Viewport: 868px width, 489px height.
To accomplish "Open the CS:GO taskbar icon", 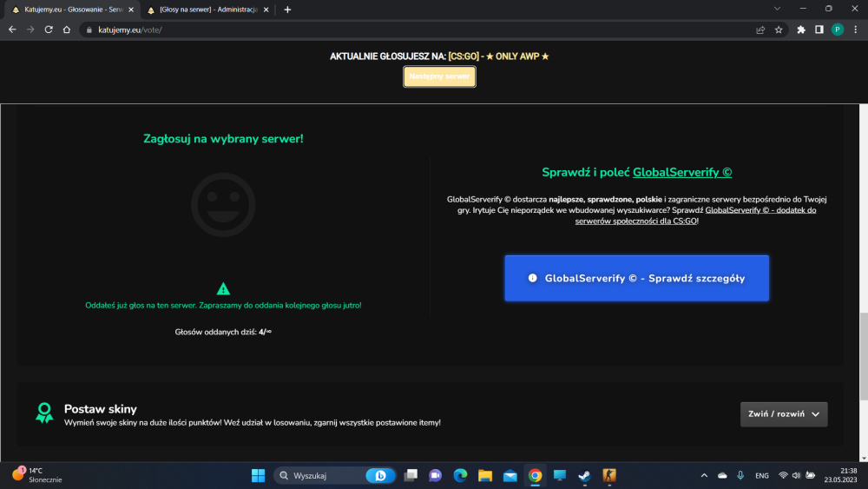I will (x=609, y=475).
